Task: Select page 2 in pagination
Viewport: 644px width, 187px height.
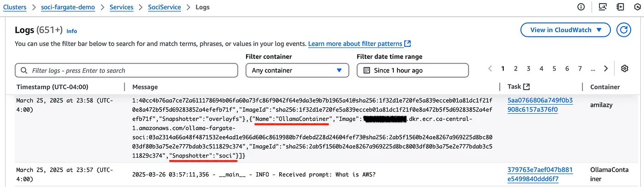Action: click(516, 69)
